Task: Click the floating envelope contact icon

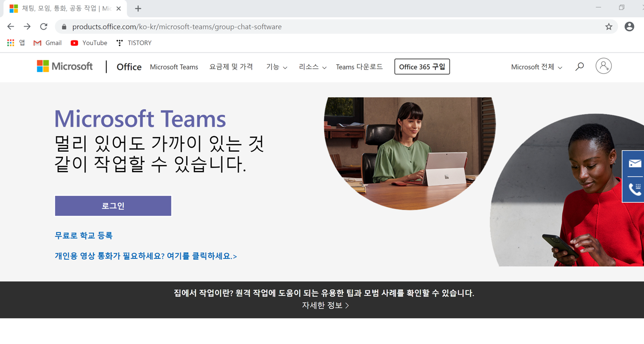Action: coord(635,163)
